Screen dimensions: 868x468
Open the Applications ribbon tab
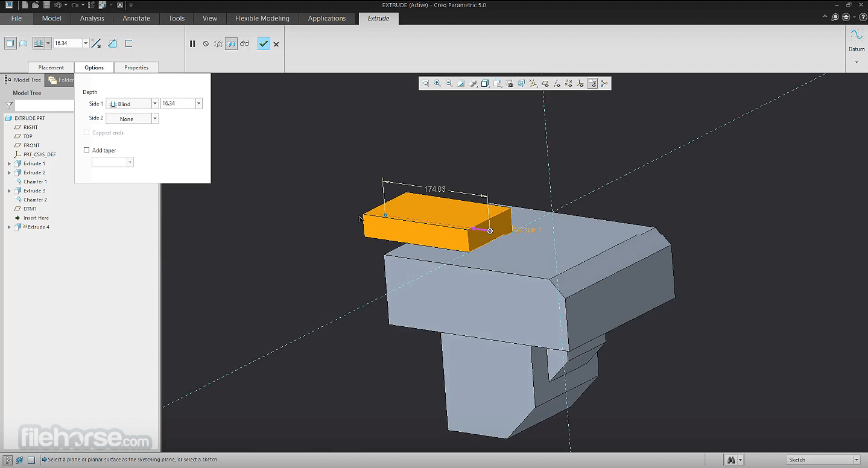[327, 18]
